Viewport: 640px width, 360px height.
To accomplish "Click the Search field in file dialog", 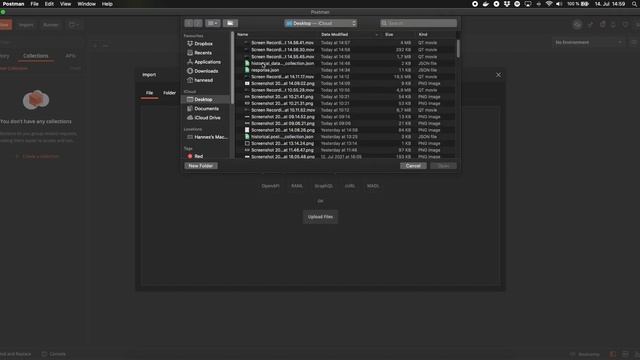I will 418,23.
